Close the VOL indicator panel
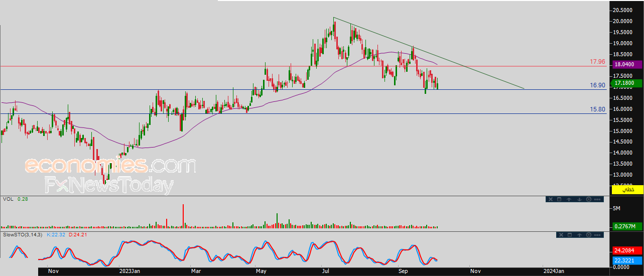The height and width of the screenshot is (276, 644). pos(551,199)
